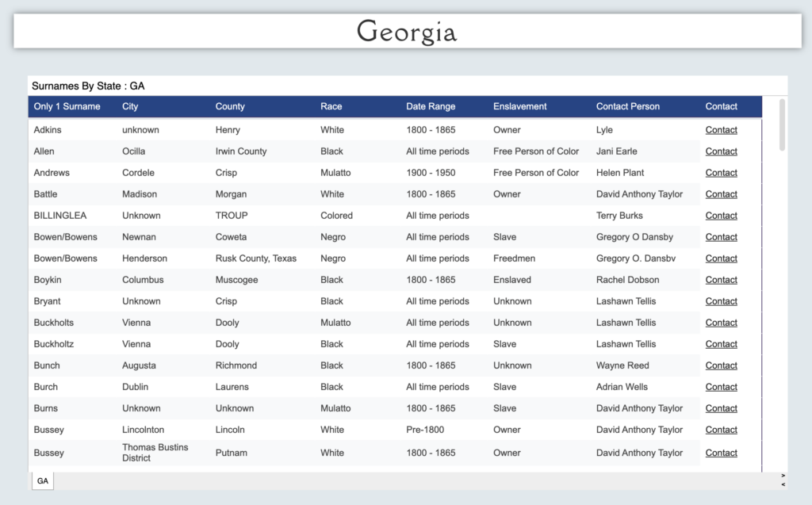This screenshot has width=812, height=505.
Task: Click the Georgia page title
Action: point(407,32)
